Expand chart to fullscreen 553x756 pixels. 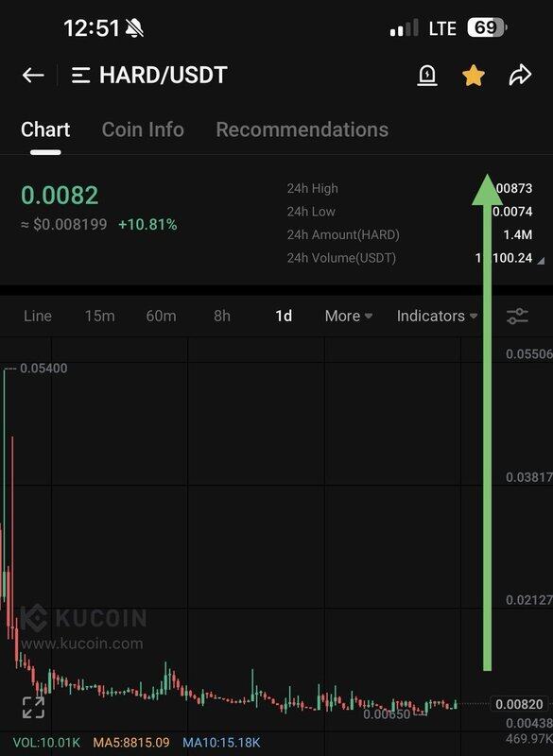33,707
